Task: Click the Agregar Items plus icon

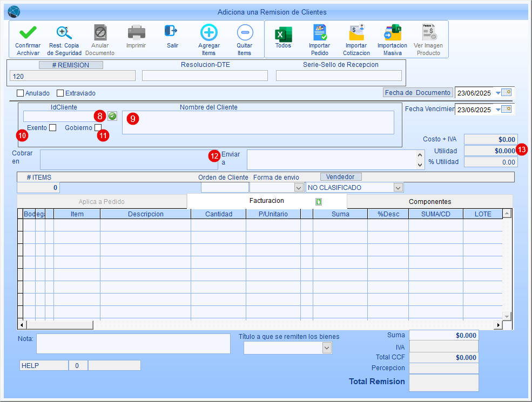Action: pyautogui.click(x=208, y=32)
